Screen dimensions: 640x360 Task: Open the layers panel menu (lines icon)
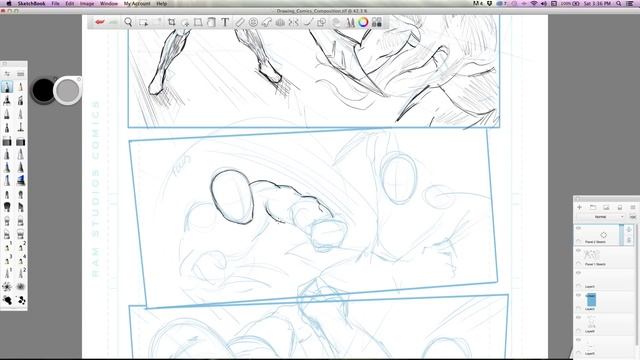633,207
